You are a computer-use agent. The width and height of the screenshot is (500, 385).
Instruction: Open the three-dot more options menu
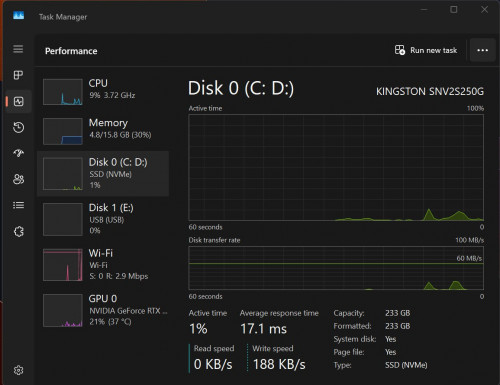point(482,50)
